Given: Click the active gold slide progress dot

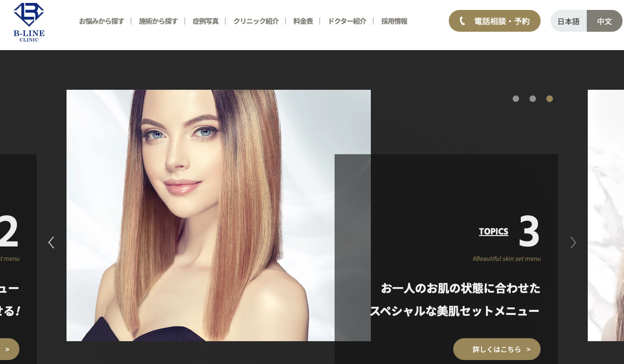Looking at the screenshot, I should [x=550, y=99].
